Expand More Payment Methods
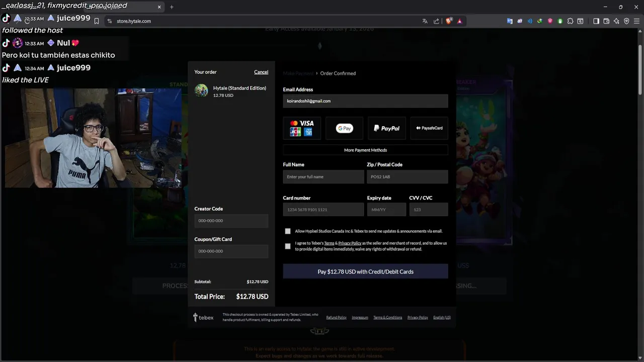 pos(365,150)
